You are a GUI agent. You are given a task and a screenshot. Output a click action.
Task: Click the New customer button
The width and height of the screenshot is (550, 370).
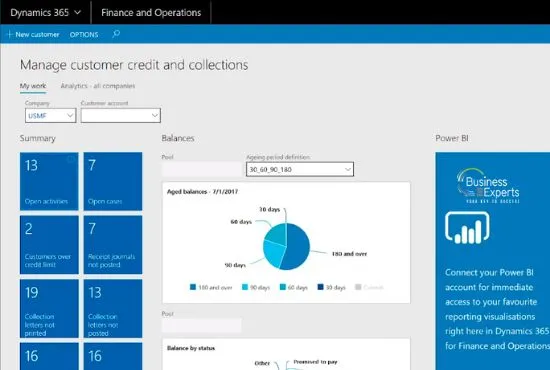33,34
